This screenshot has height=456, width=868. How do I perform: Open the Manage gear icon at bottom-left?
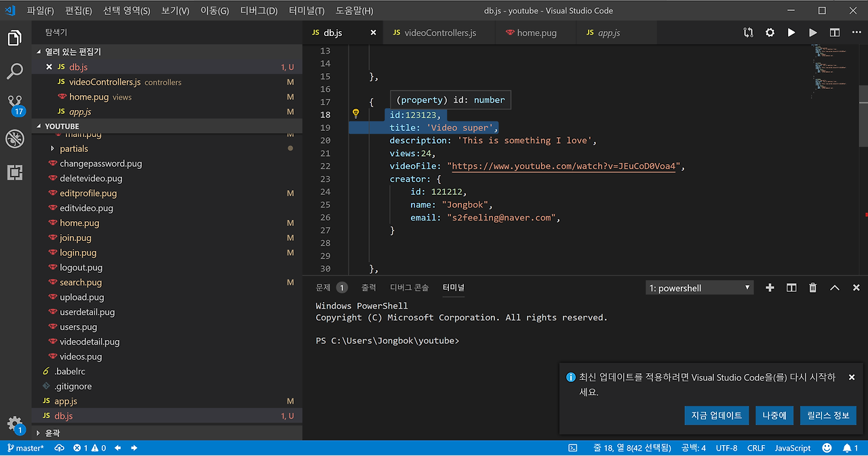15,423
